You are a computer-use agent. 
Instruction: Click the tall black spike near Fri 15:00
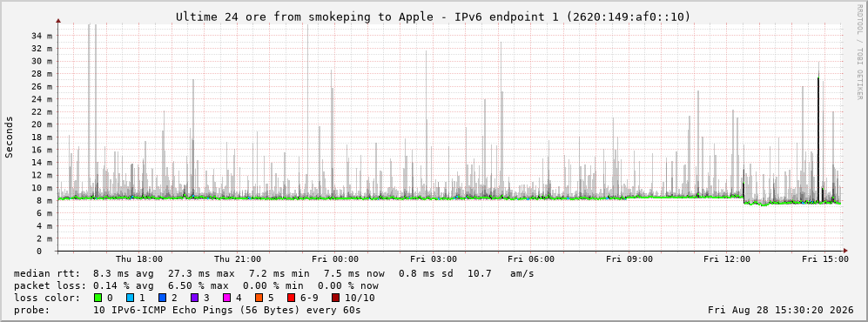pyautogui.click(x=818, y=138)
